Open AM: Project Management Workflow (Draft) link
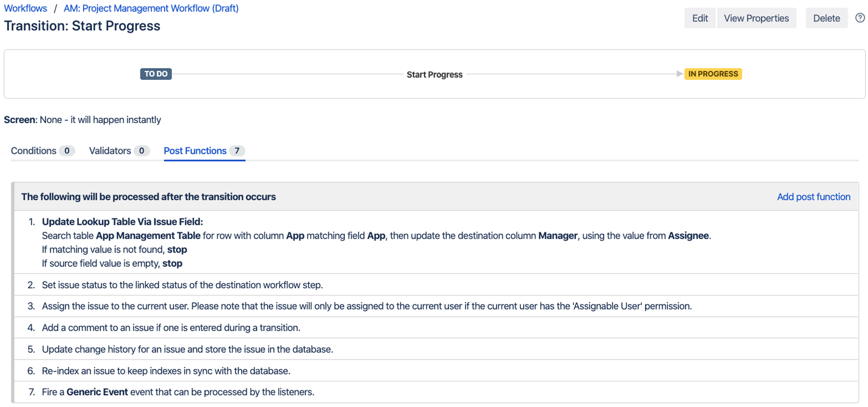This screenshot has width=868, height=407. pos(151,9)
